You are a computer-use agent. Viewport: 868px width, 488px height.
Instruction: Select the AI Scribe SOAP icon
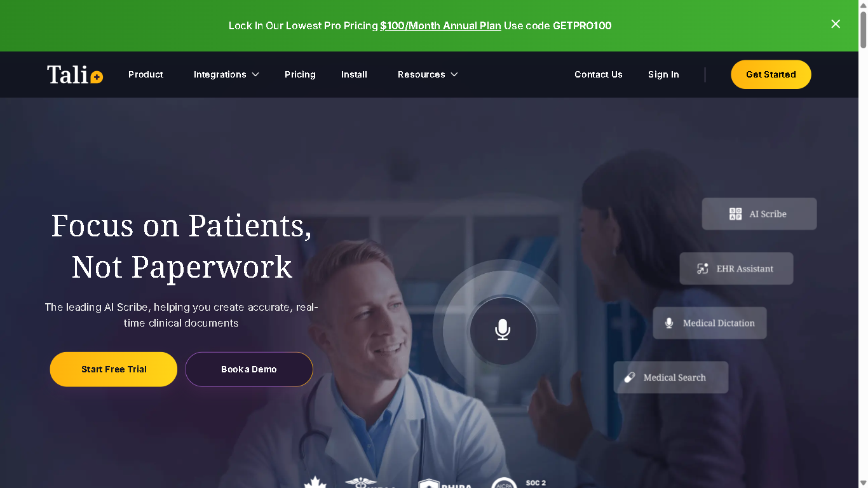[735, 214]
